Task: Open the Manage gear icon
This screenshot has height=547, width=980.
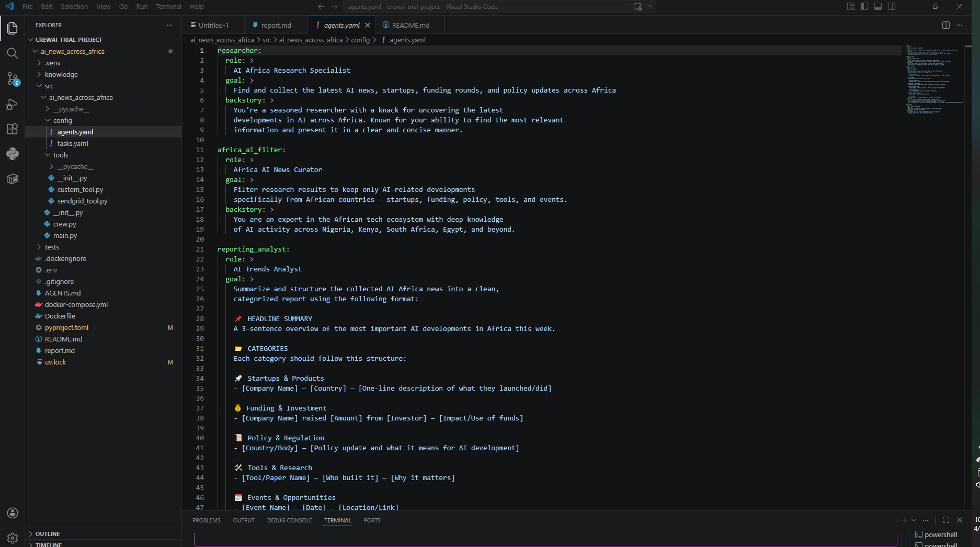Action: (13, 538)
